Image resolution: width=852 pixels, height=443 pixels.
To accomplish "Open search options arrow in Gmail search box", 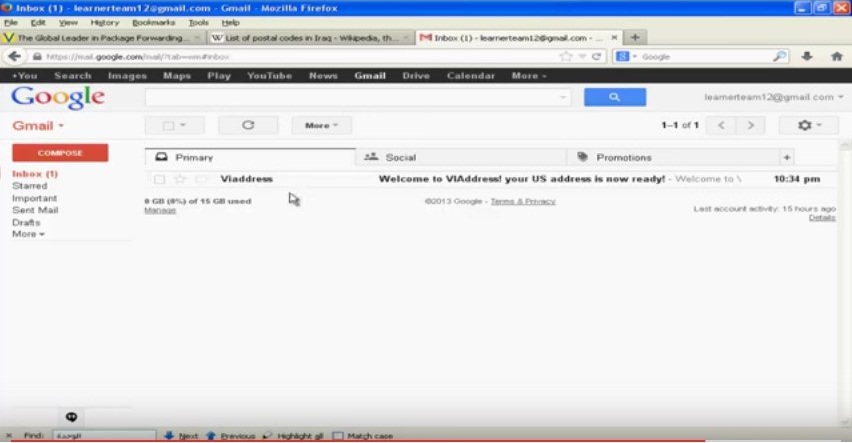I will point(563,97).
